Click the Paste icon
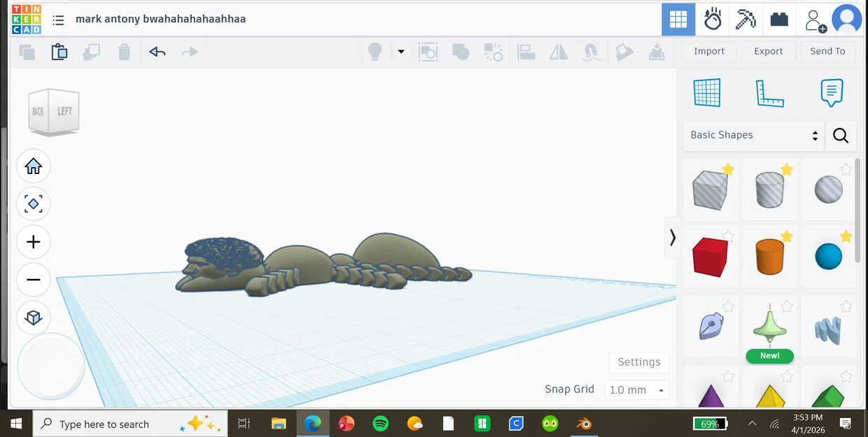The width and height of the screenshot is (868, 437). pos(59,51)
